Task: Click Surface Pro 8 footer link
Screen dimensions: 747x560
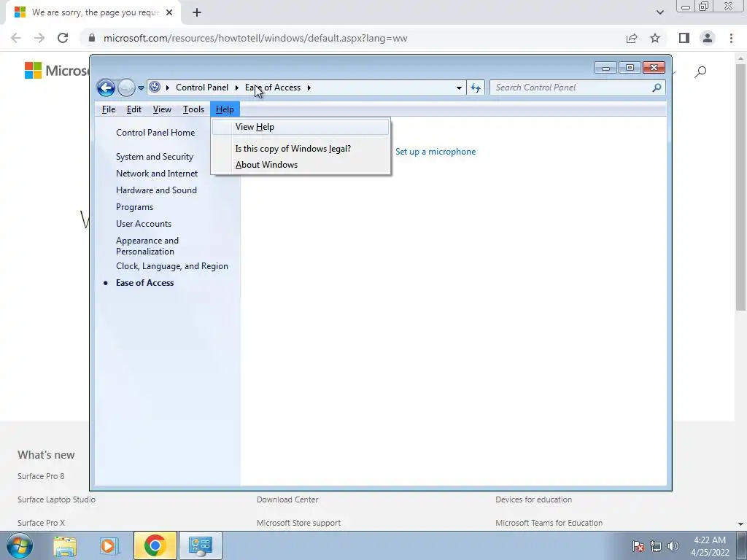Action: pyautogui.click(x=41, y=476)
